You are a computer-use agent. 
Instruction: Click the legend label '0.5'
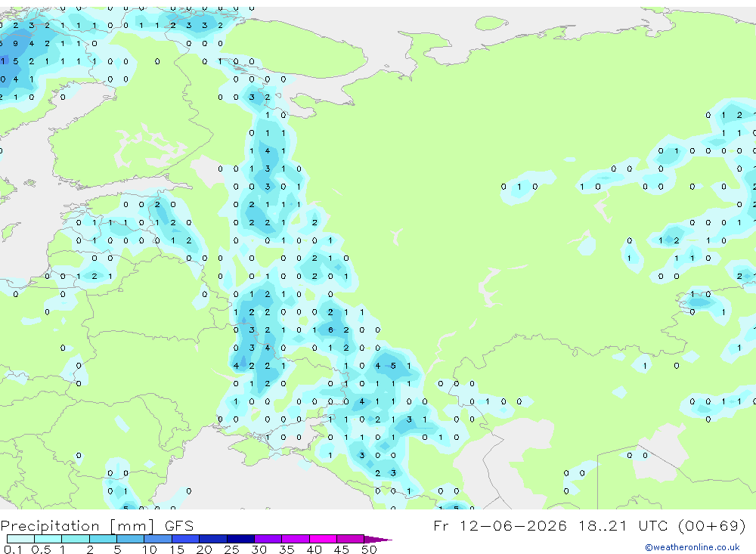(x=41, y=549)
